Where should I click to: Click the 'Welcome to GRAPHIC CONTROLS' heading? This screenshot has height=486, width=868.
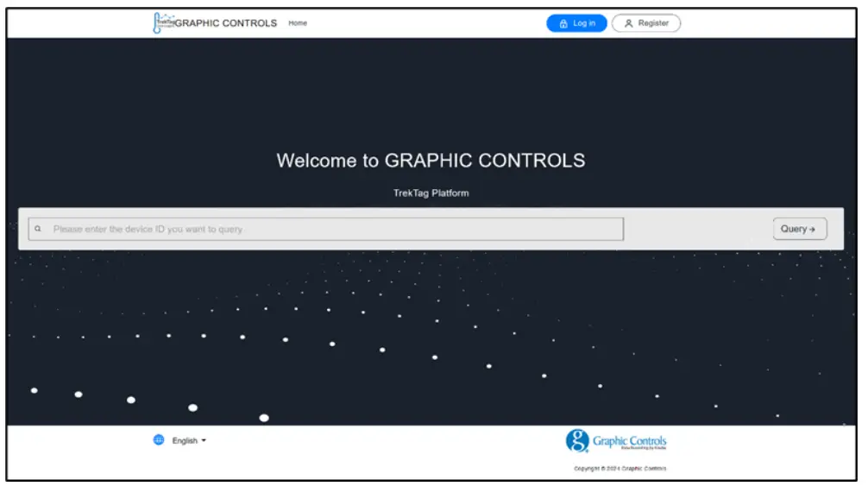click(x=431, y=161)
